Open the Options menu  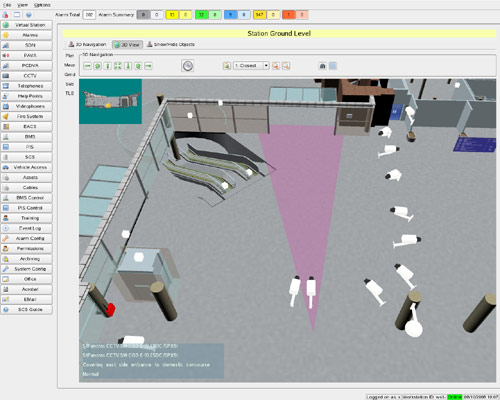42,5
